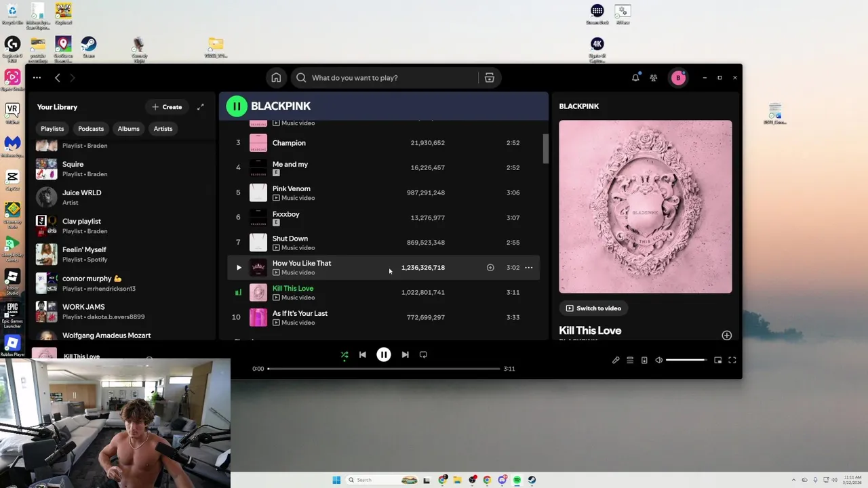This screenshot has width=868, height=488.
Task: Select the Shut Down track
Action: pos(384,243)
